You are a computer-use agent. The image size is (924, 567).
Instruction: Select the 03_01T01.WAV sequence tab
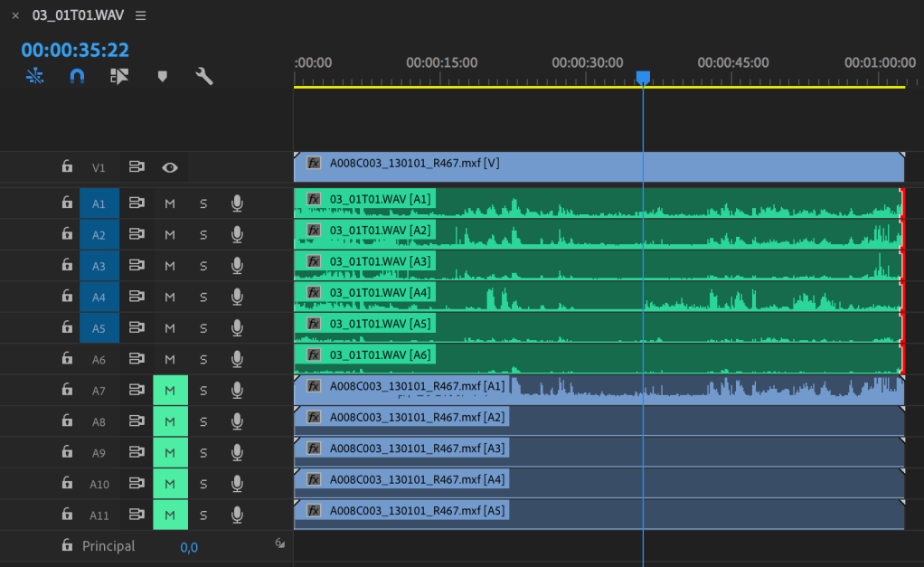point(78,15)
